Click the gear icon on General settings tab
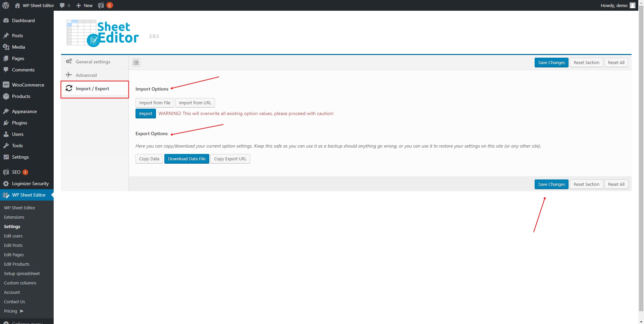This screenshot has height=324, width=644. 69,61
